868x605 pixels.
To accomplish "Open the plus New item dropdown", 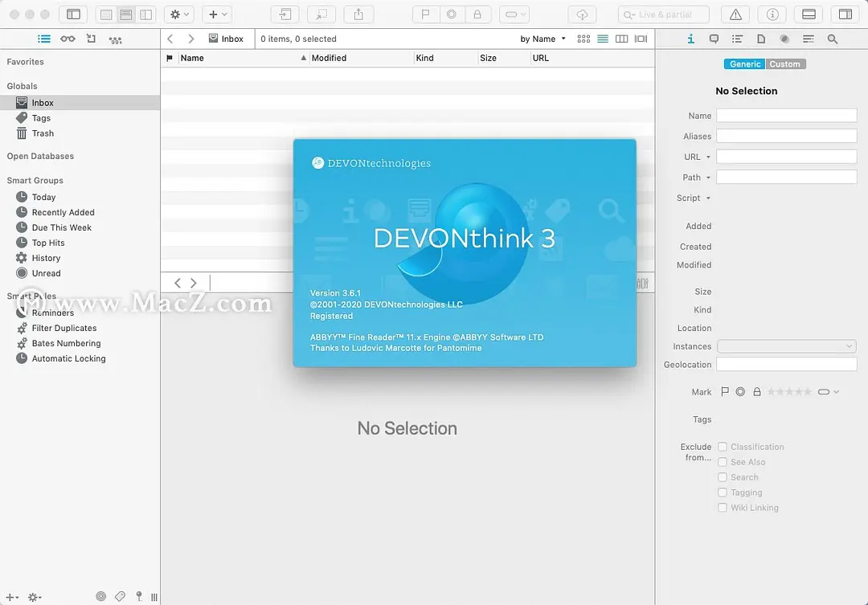I will tap(218, 14).
